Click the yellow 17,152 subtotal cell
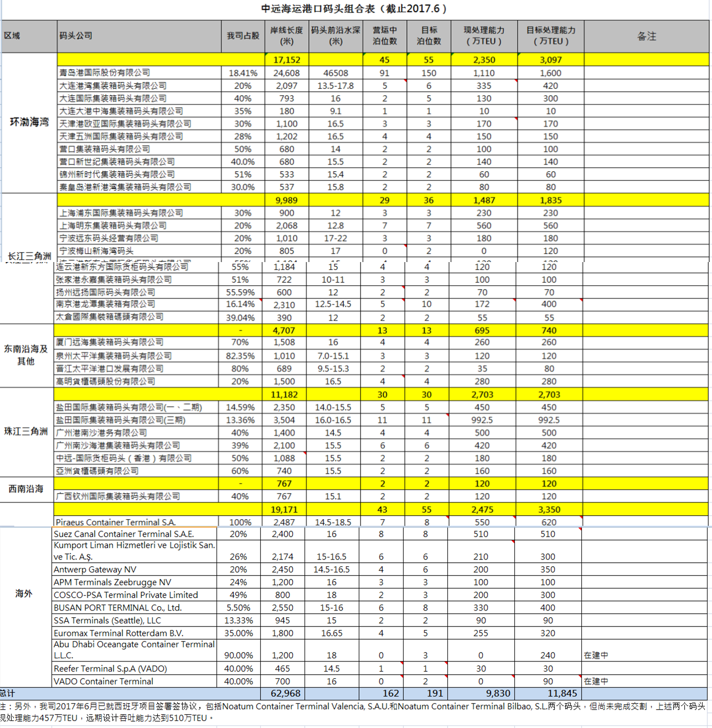The width and height of the screenshot is (712, 728). 286,60
